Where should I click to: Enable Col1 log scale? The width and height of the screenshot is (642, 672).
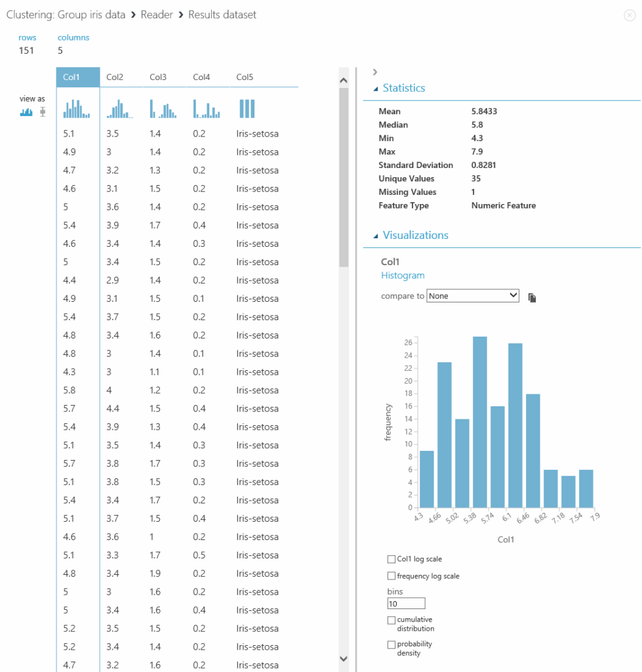click(390, 560)
